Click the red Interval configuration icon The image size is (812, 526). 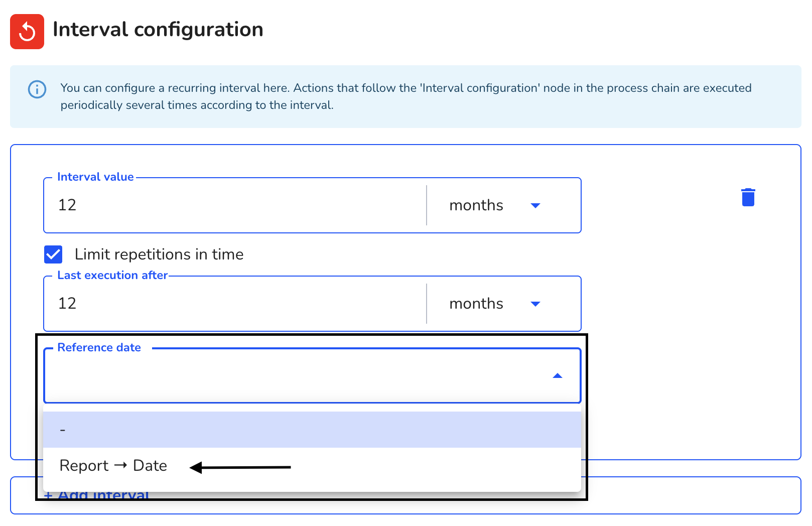tap(27, 32)
